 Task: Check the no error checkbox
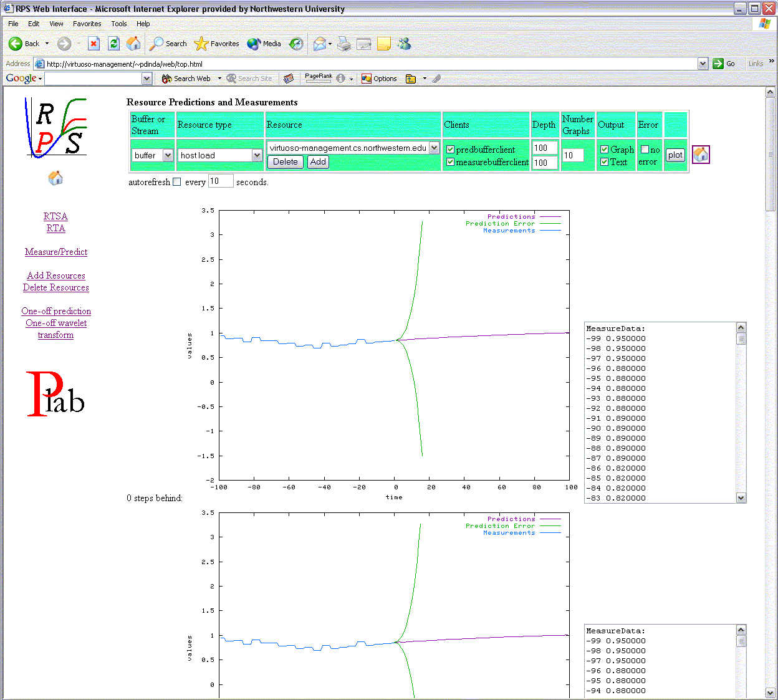645,150
